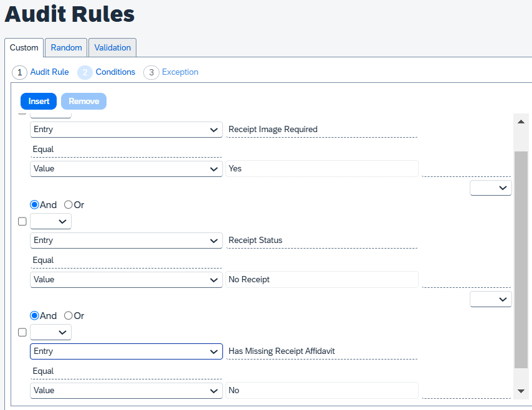Click the Insert button
The image size is (532, 410).
[x=39, y=101]
